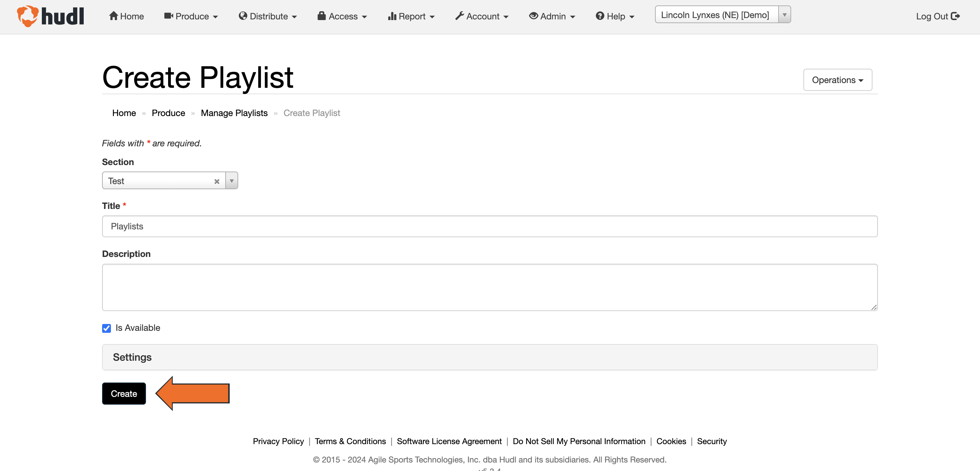Screen dimensions: 980x471
Task: Click the Create button
Action: coord(124,393)
